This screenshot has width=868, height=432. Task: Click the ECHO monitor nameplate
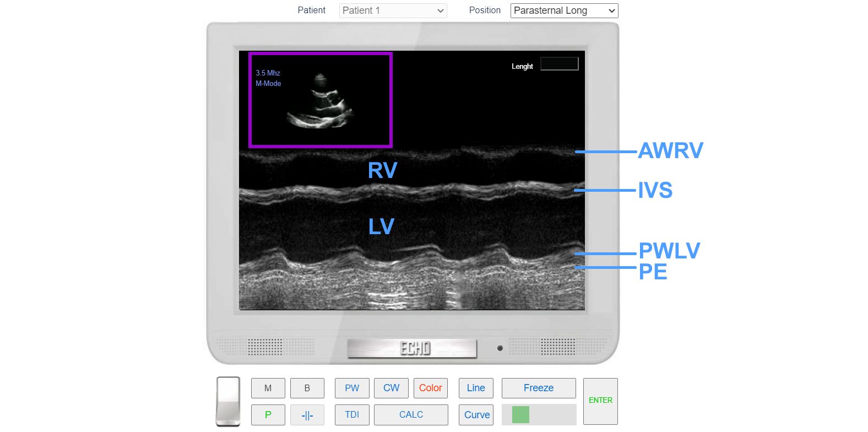pyautogui.click(x=412, y=348)
